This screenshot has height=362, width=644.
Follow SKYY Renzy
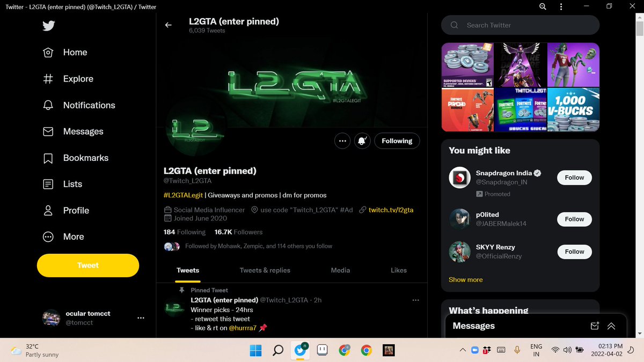(574, 252)
